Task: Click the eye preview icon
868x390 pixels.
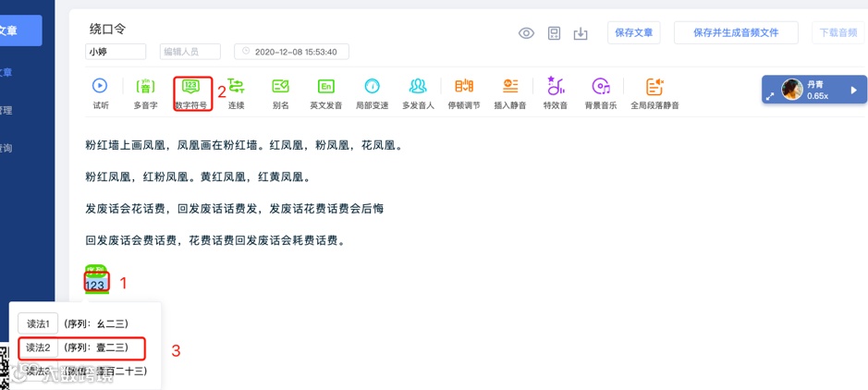Action: [526, 33]
